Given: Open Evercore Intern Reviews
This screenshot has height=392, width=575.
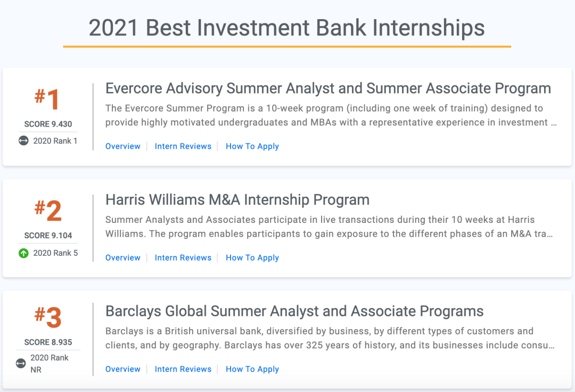Looking at the screenshot, I should pyautogui.click(x=183, y=146).
